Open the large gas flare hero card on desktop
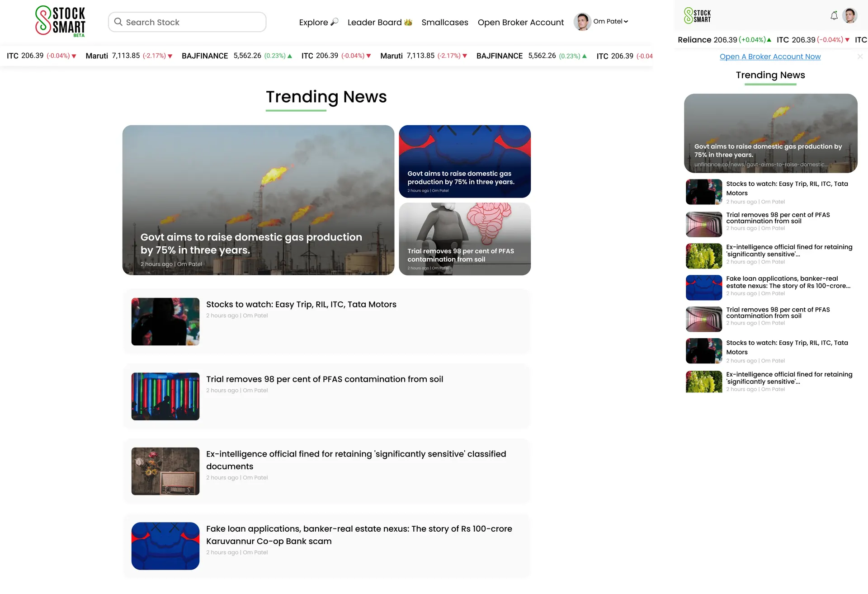Viewport: 868px width, 594px height. (258, 200)
